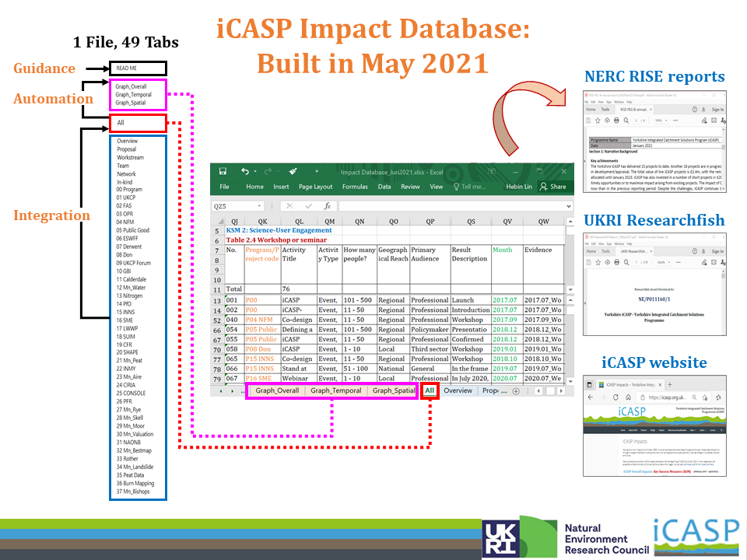Viewport: 747px width, 560px height.
Task: Click the notification bell in the Researchfish Acrobat window
Action: tap(703, 251)
